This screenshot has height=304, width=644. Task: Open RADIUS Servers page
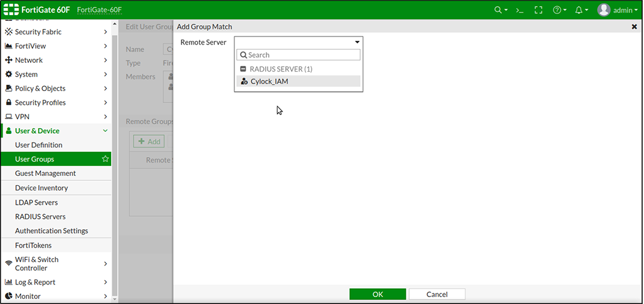point(40,217)
